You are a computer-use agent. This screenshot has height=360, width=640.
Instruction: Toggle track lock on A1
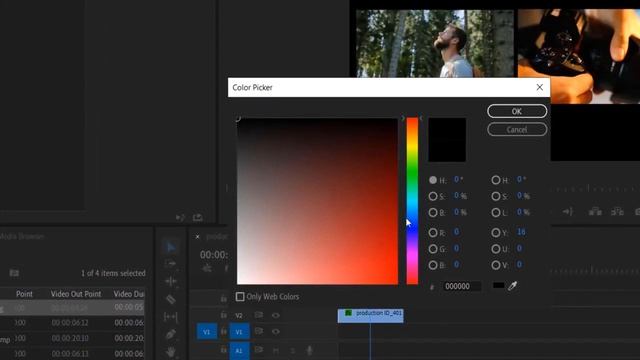pyautogui.click(x=224, y=350)
